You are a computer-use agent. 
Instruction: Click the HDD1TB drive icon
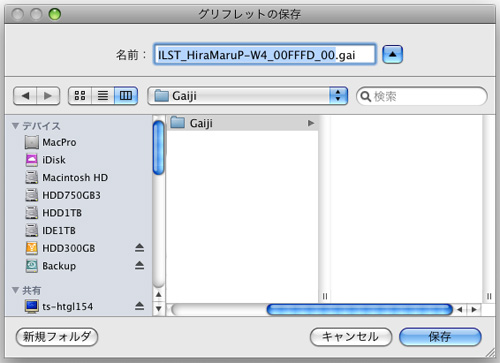click(x=32, y=213)
